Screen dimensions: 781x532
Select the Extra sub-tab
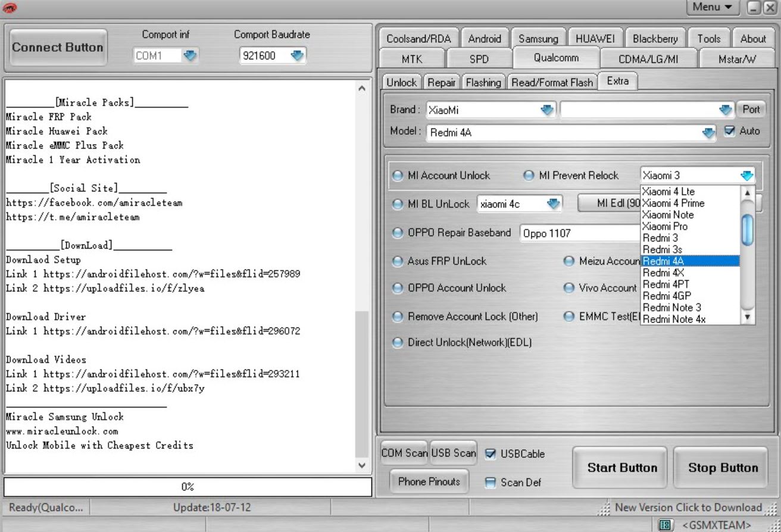pos(618,81)
